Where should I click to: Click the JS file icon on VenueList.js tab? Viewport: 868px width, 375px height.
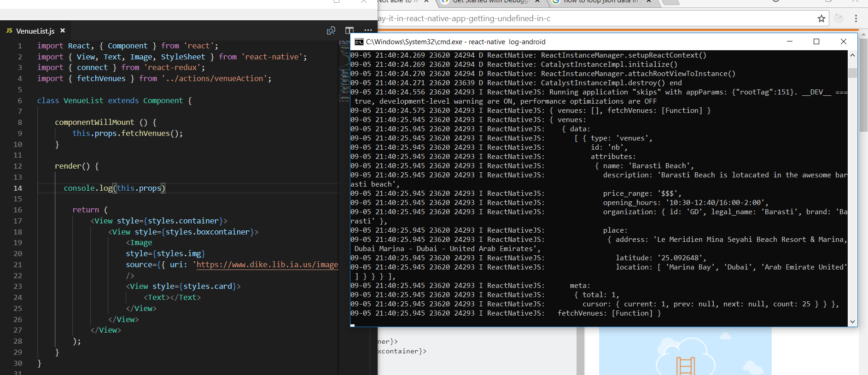pos(9,30)
